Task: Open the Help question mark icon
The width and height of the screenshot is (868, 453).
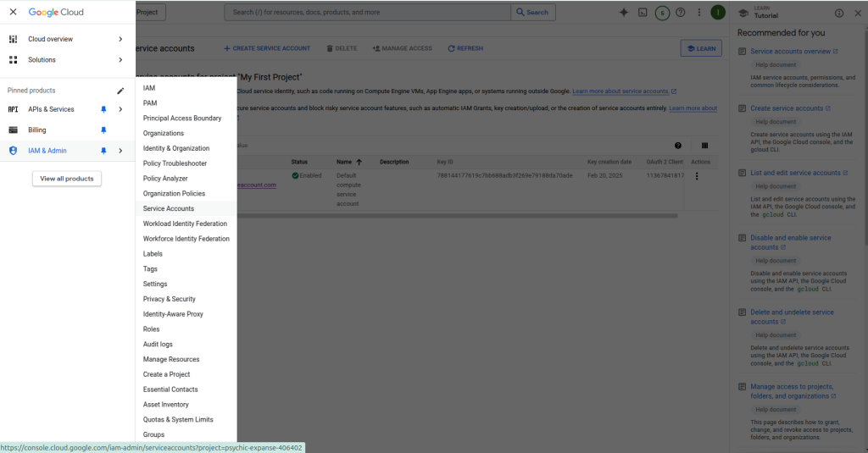Action: 680,13
